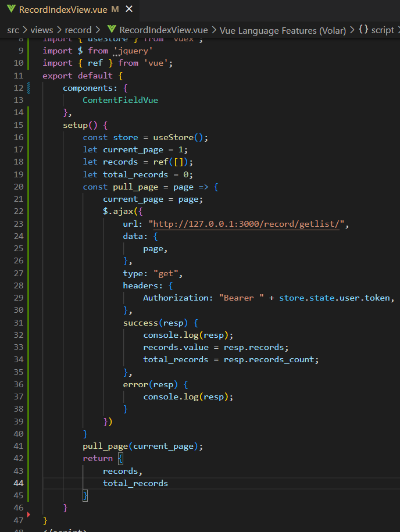
Task: Click '$.ajax' call on line 22
Action: point(119,212)
